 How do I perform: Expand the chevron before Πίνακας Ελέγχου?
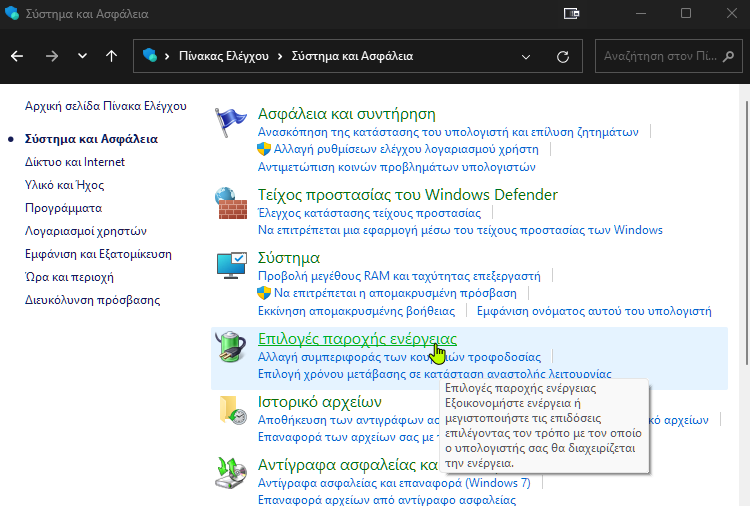167,56
